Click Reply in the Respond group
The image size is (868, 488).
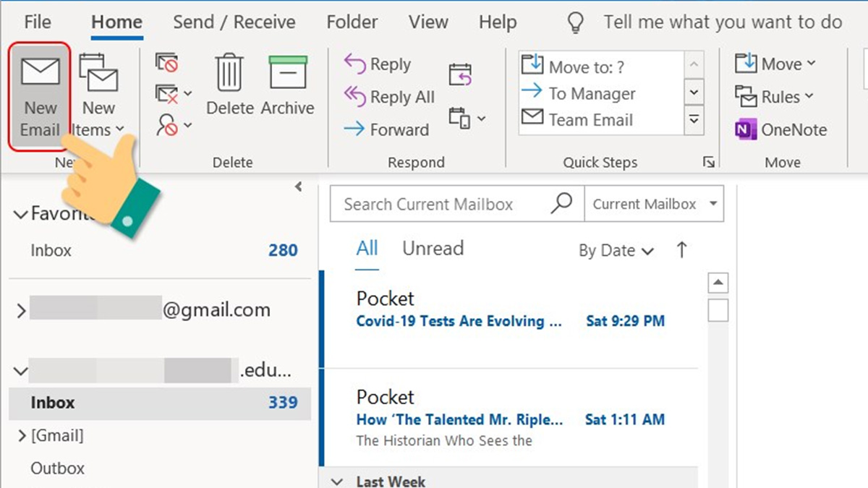(x=378, y=64)
